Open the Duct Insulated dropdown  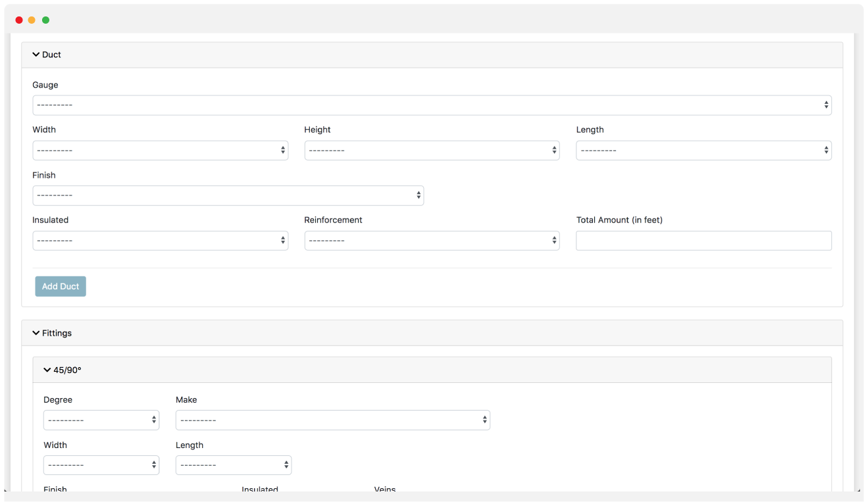tap(160, 241)
